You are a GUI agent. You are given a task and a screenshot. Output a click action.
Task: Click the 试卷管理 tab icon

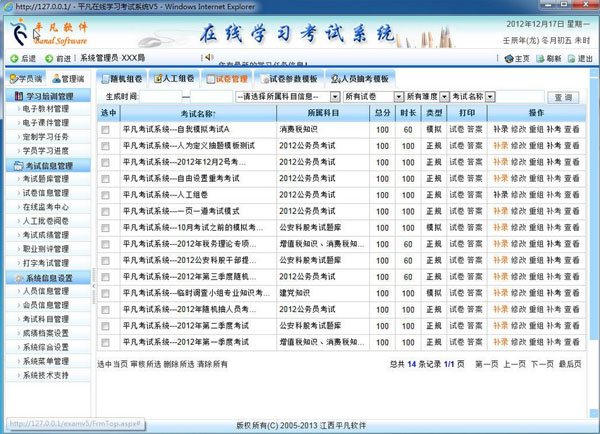(210, 79)
